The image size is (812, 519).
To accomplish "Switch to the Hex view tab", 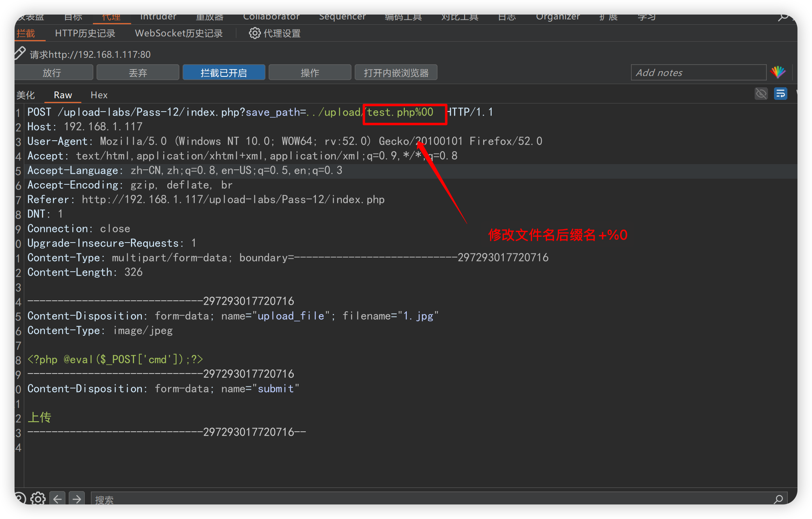I will pos(99,95).
